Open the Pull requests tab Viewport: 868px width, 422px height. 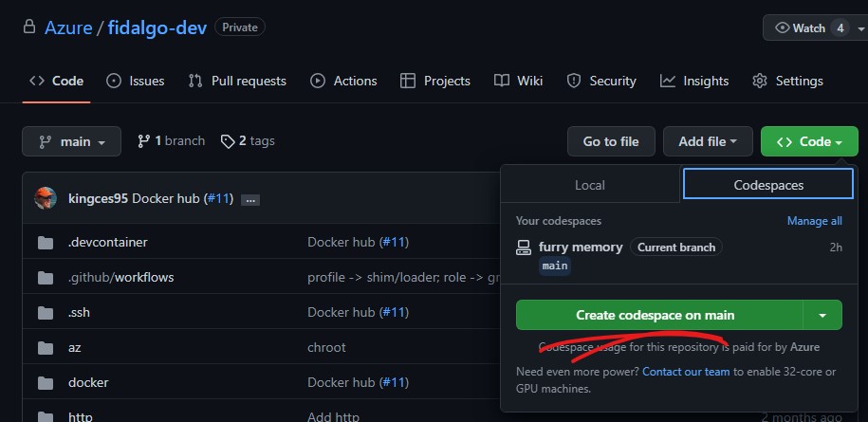point(237,81)
